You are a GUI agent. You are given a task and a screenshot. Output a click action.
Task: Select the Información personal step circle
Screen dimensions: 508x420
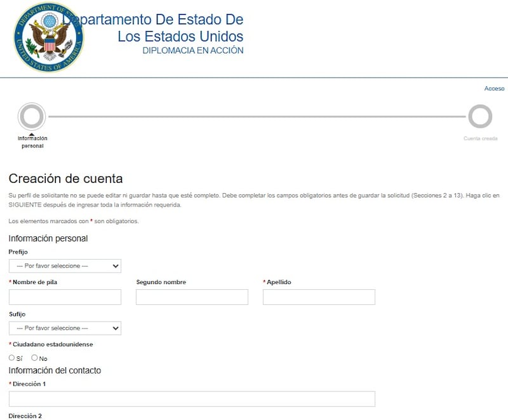(x=32, y=117)
